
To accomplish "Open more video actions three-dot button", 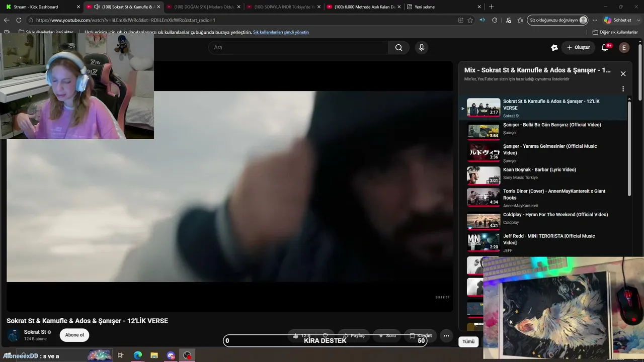I will 446,335.
